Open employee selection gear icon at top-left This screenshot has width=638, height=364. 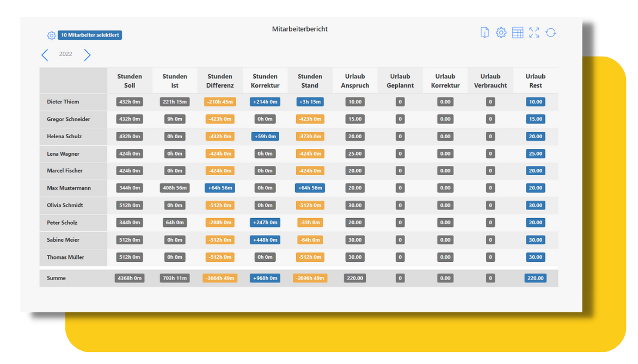51,35
